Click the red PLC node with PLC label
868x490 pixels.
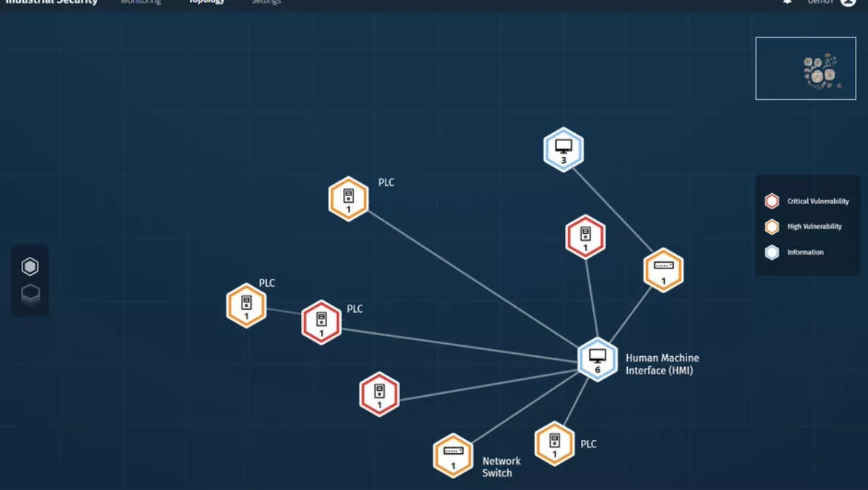[321, 322]
